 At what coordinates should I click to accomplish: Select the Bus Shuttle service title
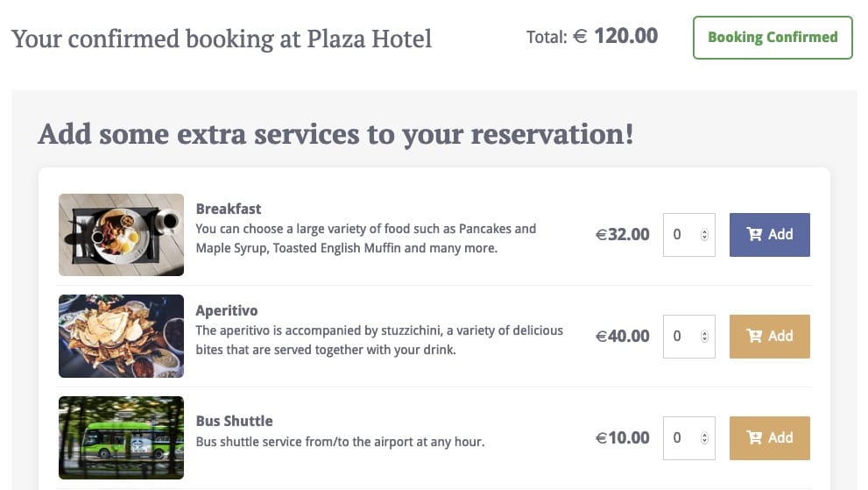point(234,421)
